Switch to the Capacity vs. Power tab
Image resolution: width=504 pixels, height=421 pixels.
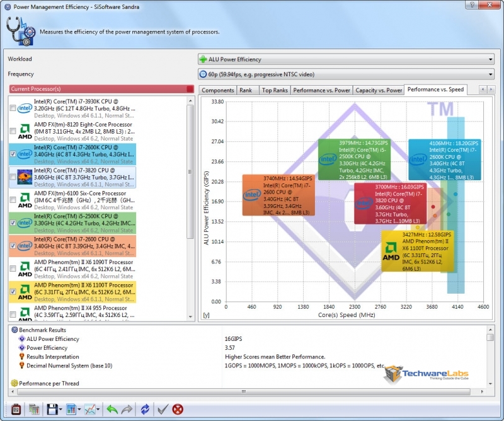[379, 90]
